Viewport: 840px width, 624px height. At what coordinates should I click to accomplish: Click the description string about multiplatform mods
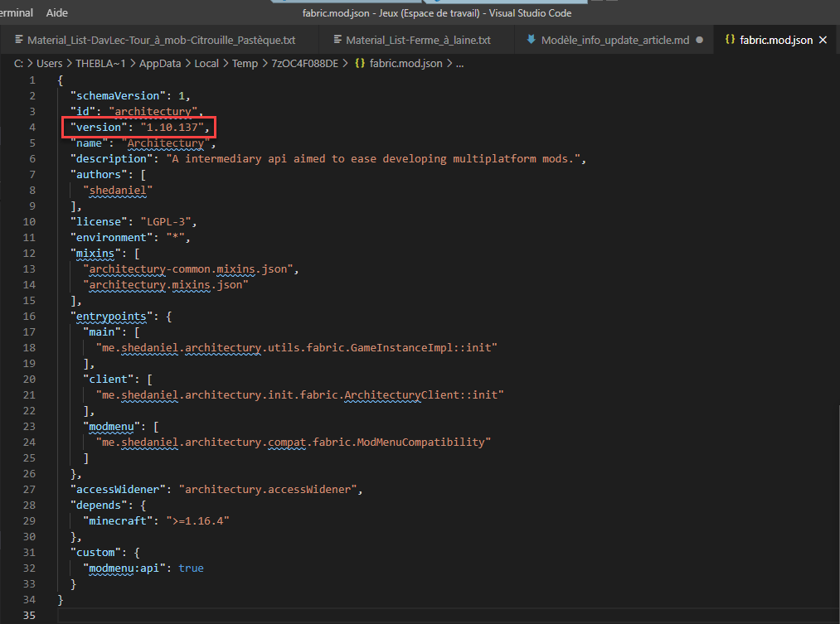click(x=373, y=159)
